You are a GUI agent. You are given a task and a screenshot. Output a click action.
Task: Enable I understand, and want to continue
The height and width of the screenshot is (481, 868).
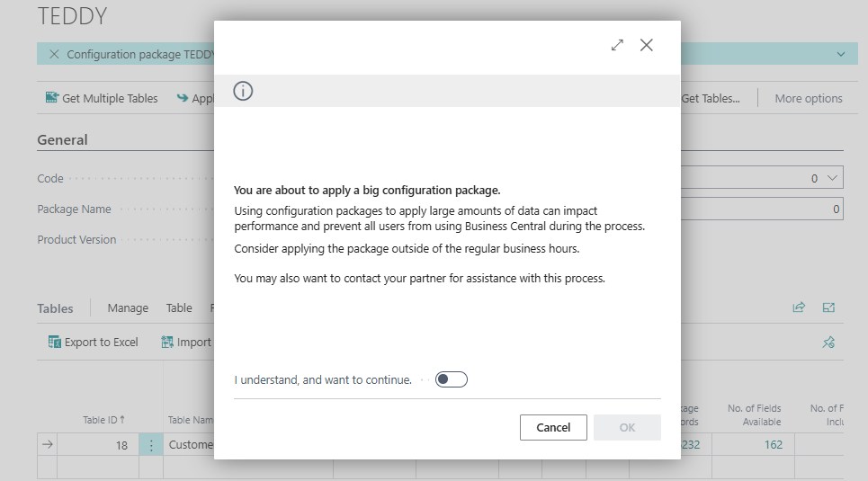pos(452,379)
